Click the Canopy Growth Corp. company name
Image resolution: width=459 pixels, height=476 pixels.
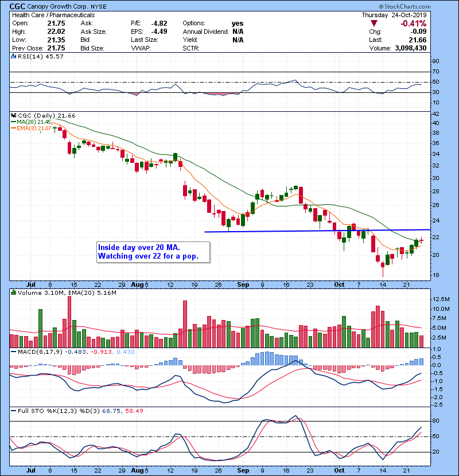coord(57,6)
